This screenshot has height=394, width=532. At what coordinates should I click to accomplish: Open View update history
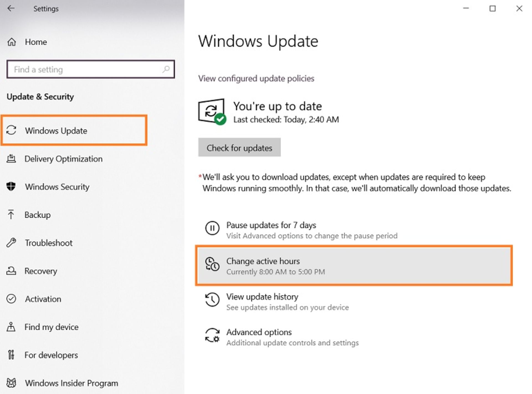click(354, 301)
